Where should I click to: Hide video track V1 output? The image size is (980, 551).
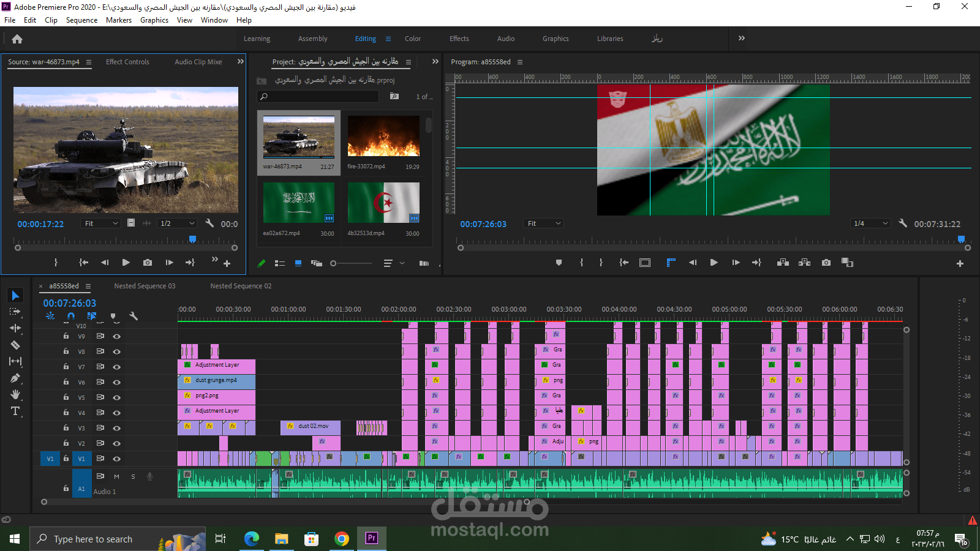point(116,459)
